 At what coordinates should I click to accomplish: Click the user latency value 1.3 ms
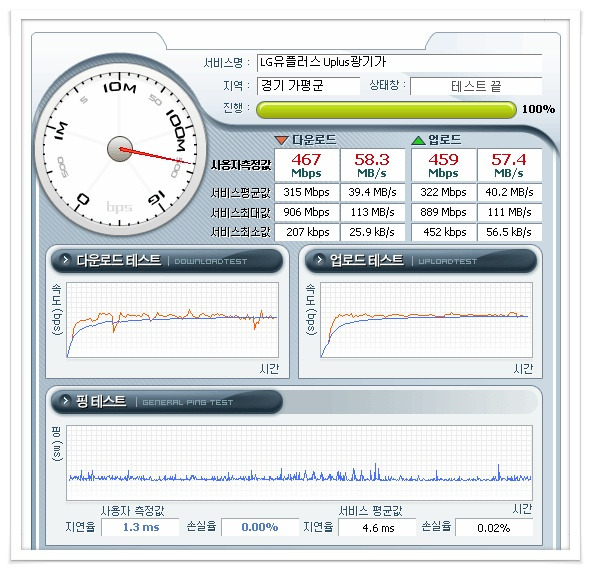(140, 527)
